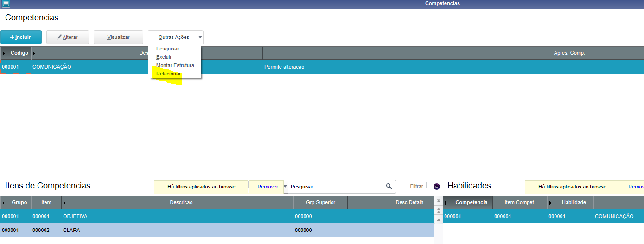This screenshot has height=244, width=644.
Task: Open the dropdown arrow left of Pesquisar field
Action: 285,187
